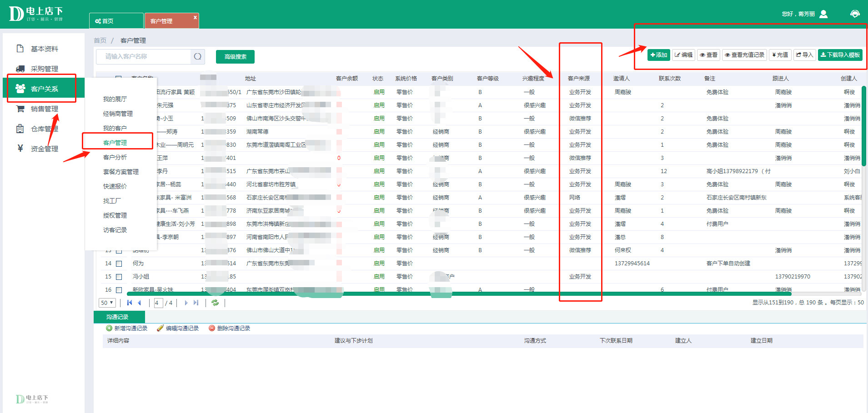Viewport: 868px width, 413px height.
Task: Expand the 销售管理 sidebar menu
Action: (x=44, y=109)
